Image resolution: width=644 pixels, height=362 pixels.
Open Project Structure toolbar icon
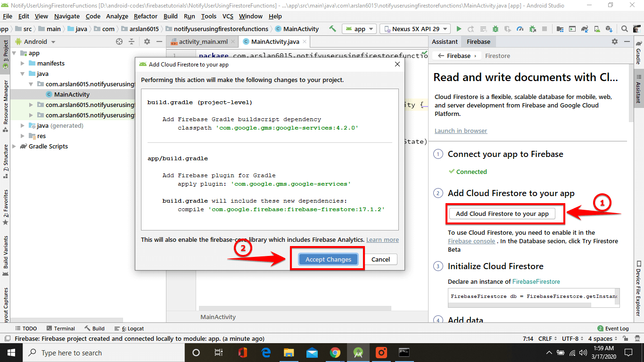point(560,29)
